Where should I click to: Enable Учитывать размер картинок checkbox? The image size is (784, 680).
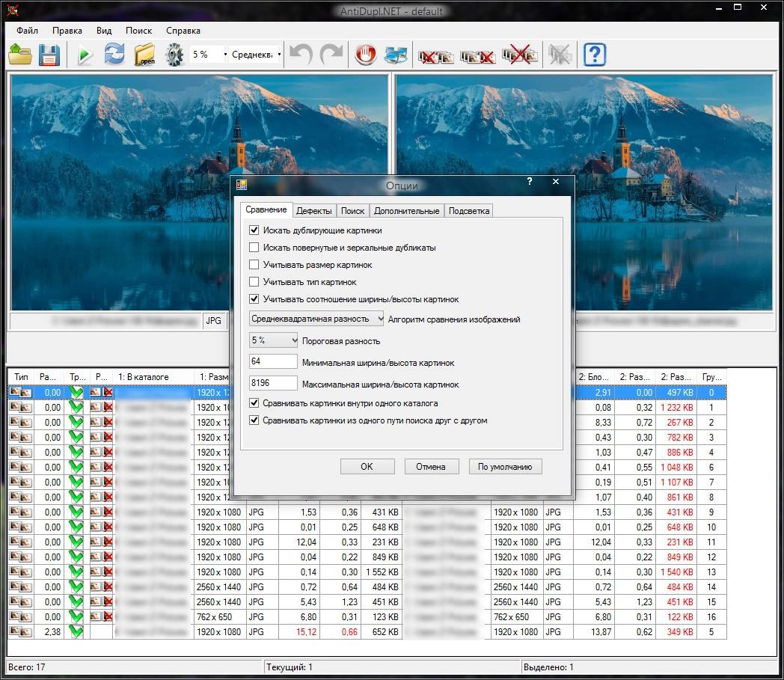254,265
